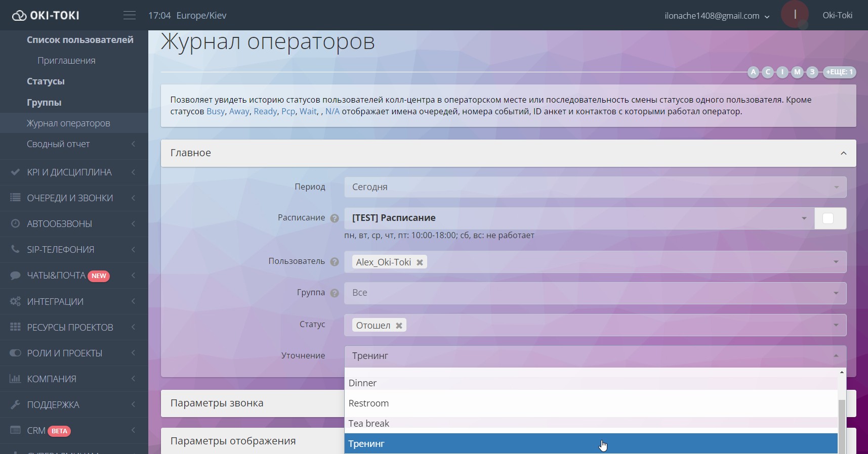
Task: Remove the Отошел status tag
Action: click(399, 326)
